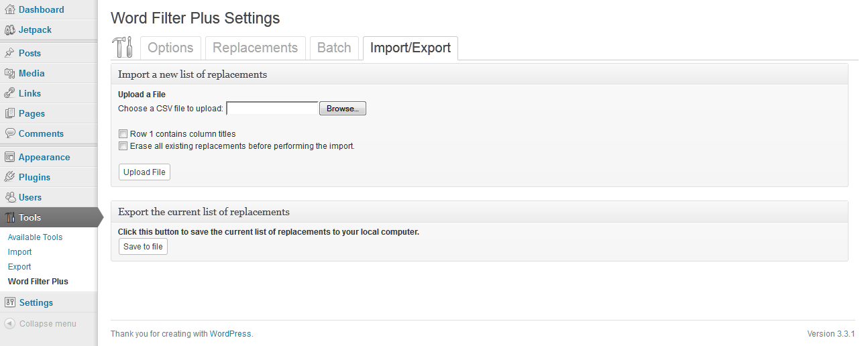Check Erase all existing replacements option
This screenshot has width=868, height=346.
click(x=123, y=146)
